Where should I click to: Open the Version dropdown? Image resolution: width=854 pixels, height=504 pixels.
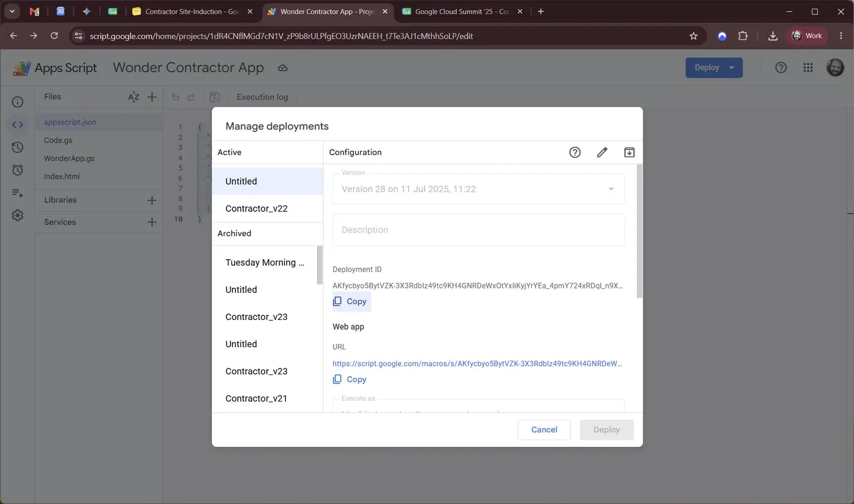pyautogui.click(x=478, y=189)
